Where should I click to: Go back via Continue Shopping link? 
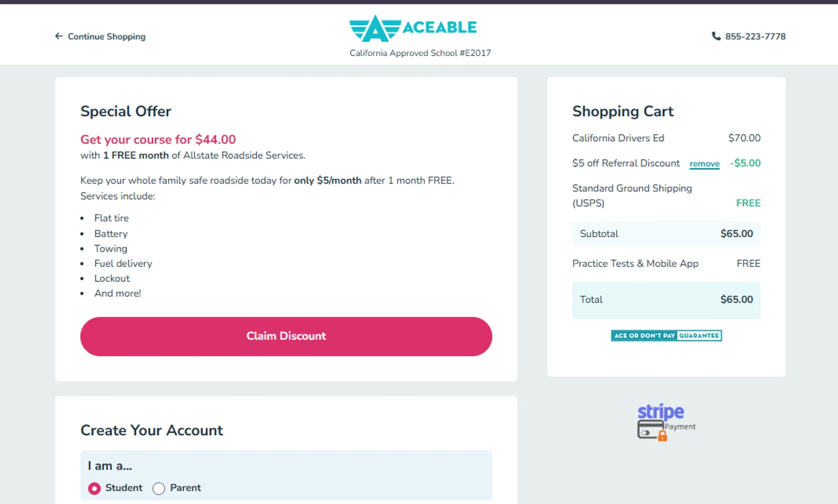pos(106,36)
